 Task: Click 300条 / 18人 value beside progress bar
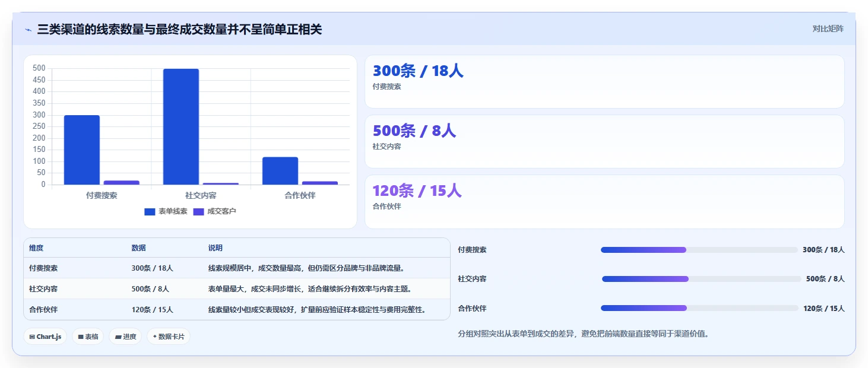[823, 250]
